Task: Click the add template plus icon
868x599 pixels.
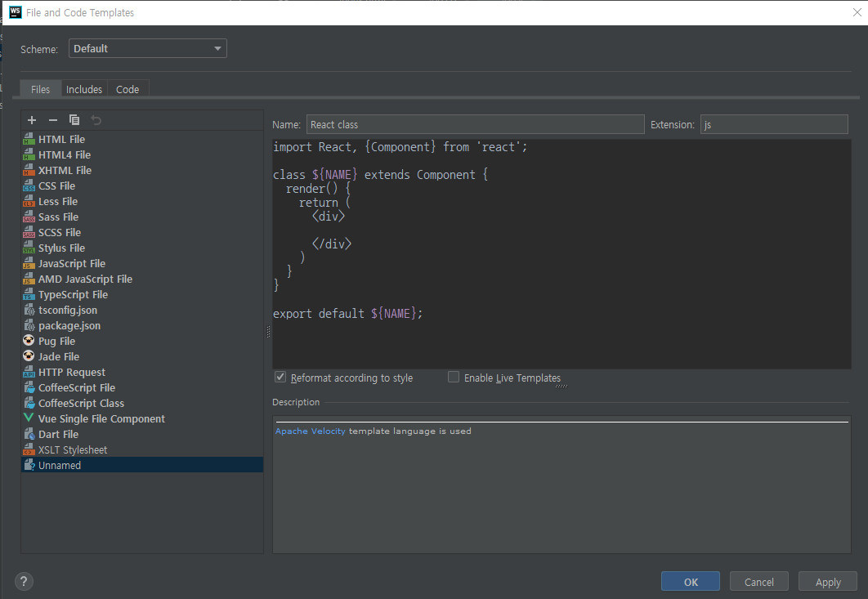Action: point(32,120)
